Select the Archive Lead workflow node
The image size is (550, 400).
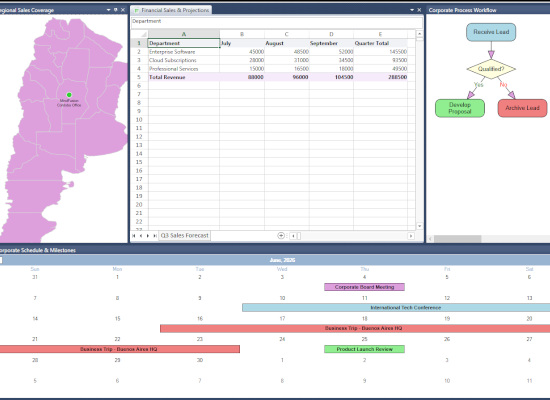(522, 108)
